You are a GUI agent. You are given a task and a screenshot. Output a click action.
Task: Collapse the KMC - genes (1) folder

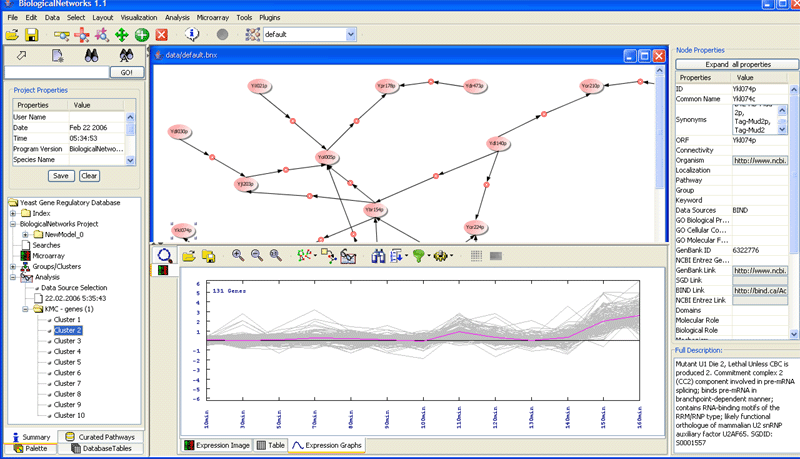click(x=25, y=309)
